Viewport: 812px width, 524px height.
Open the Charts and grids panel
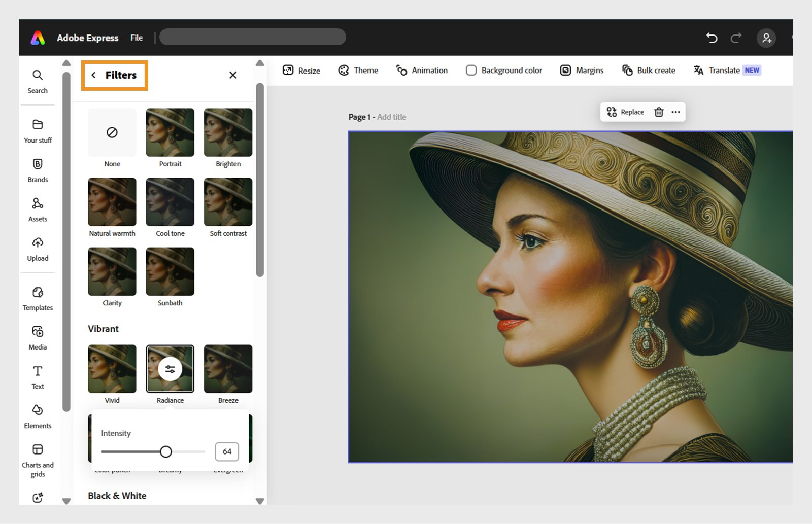pos(37,454)
